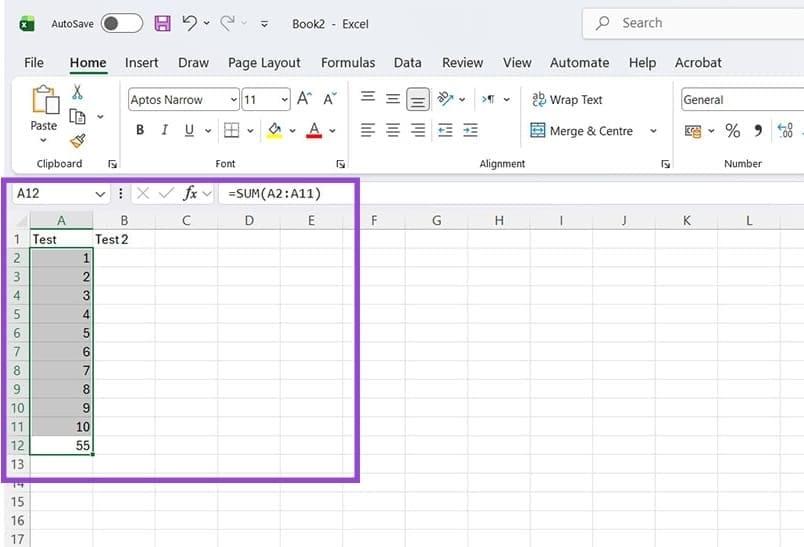Open the General number format dropdown
Image resolution: width=804 pixels, height=547 pixels.
[742, 99]
